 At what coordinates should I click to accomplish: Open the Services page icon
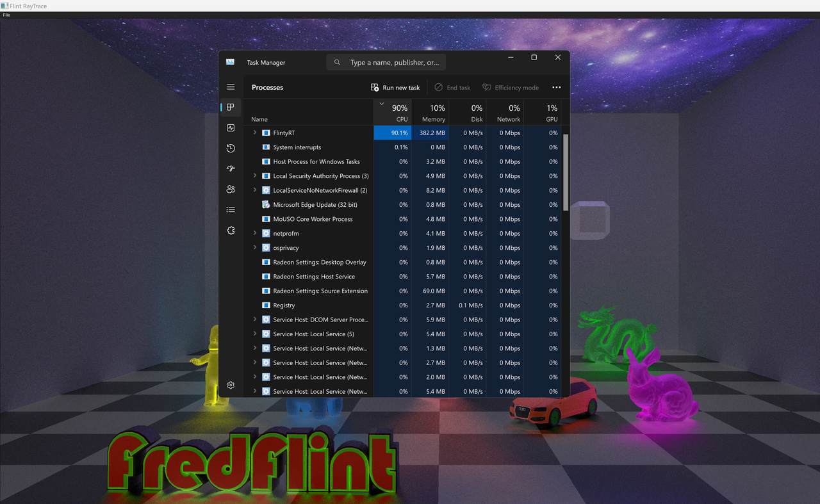[231, 231]
